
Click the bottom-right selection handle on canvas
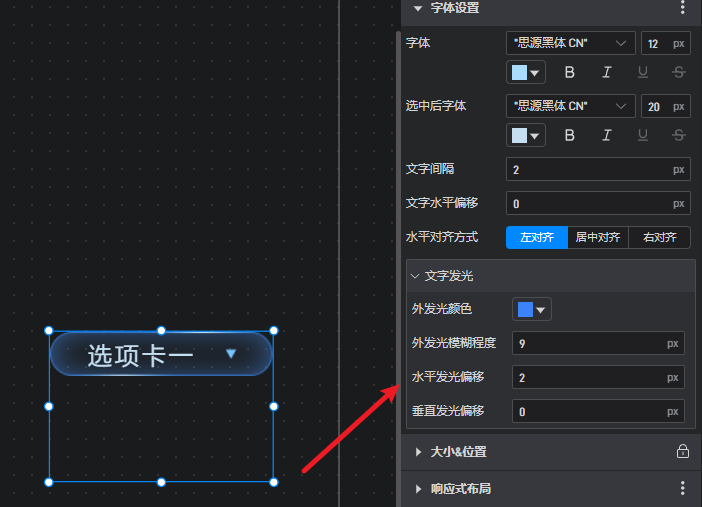tap(274, 482)
